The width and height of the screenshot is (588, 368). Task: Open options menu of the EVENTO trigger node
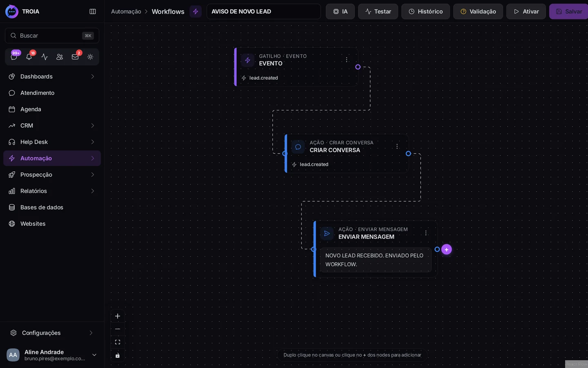point(347,60)
